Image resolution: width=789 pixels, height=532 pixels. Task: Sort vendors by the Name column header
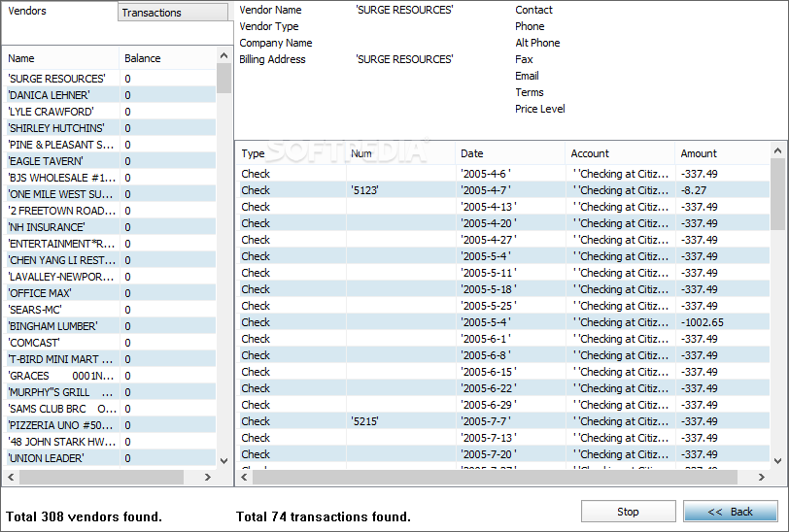(61, 58)
